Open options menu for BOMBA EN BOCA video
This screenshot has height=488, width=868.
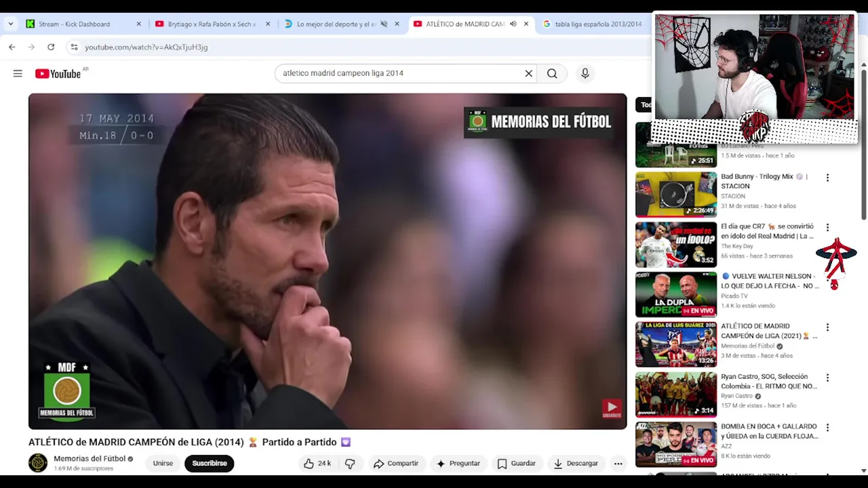827,428
